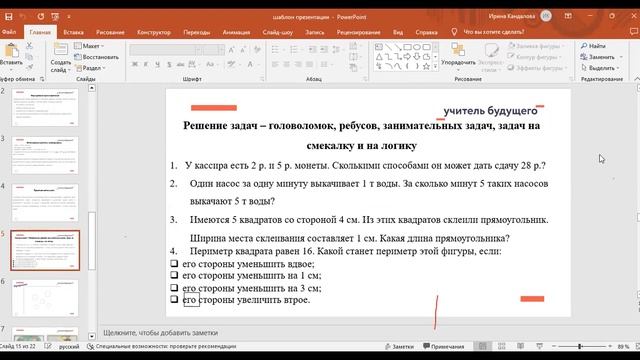
Task: Click the ribbon display options icon
Action: coord(568,16)
